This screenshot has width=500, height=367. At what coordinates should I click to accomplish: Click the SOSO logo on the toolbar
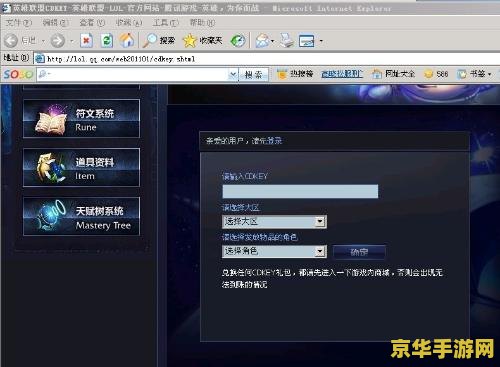pos(18,74)
